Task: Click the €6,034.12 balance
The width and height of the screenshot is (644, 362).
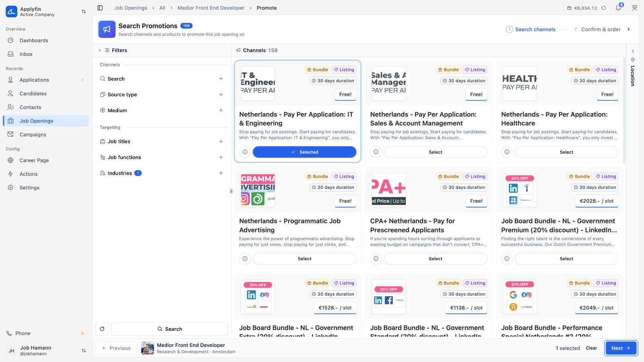Action: pos(582,8)
